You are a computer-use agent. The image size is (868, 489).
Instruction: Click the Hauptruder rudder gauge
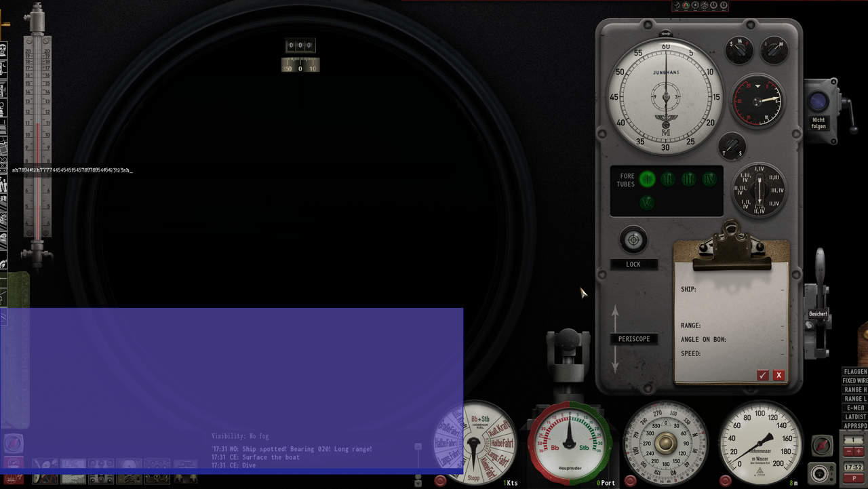point(570,442)
